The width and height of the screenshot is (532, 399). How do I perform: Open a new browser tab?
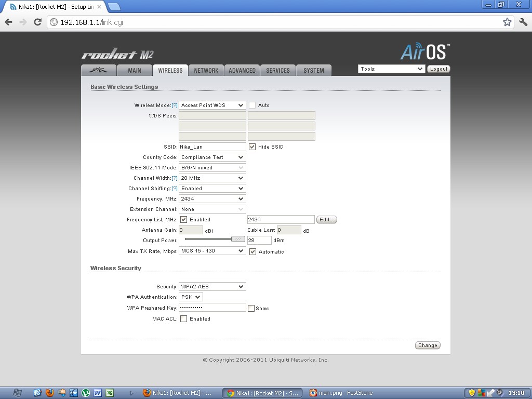[114, 6]
